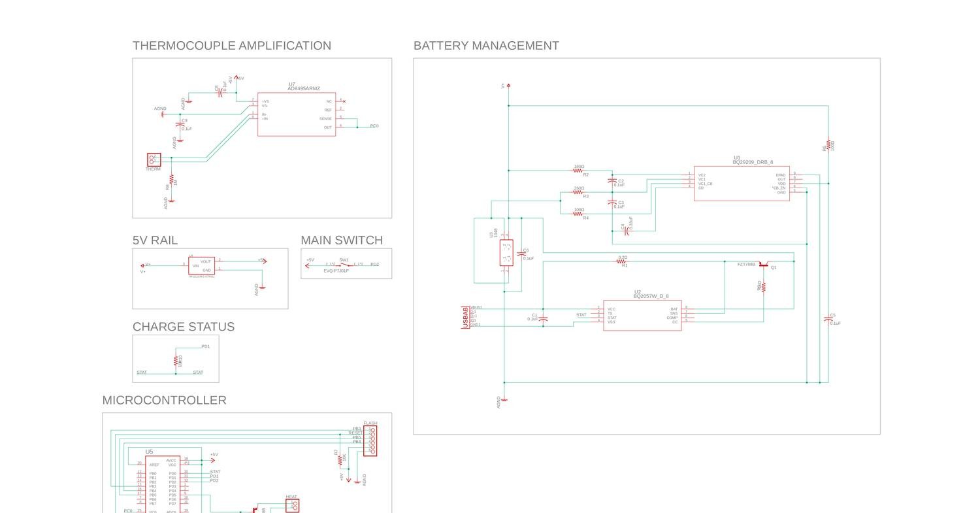The image size is (980, 513).
Task: Select the BQ29209_DRB_8 chip U1
Action: click(x=742, y=184)
